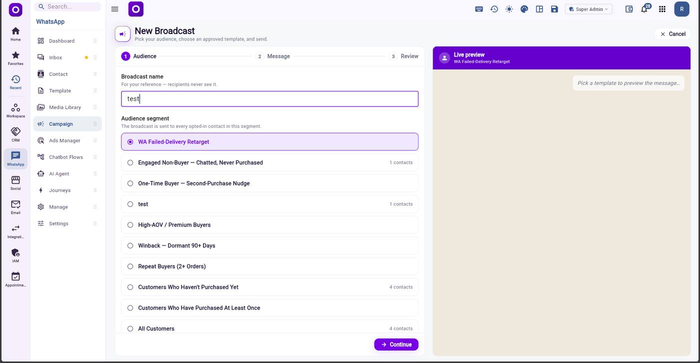Open Recent in the left rail
The width and height of the screenshot is (700, 363).
(x=16, y=82)
